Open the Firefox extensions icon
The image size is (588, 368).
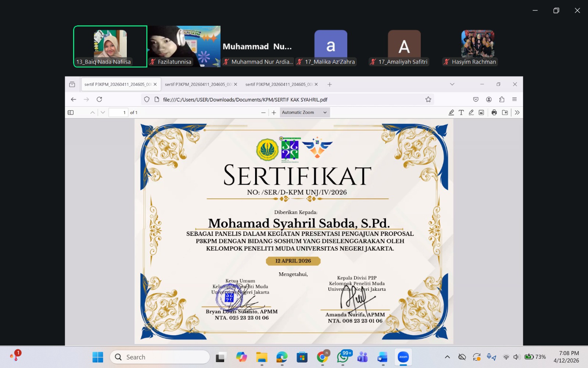tap(502, 99)
